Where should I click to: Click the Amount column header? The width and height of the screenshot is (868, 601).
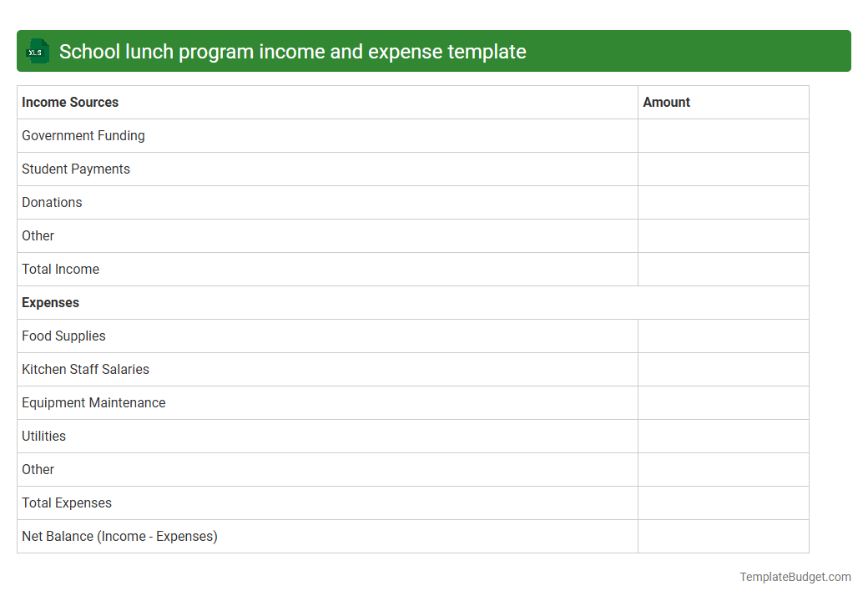pyautogui.click(x=666, y=102)
